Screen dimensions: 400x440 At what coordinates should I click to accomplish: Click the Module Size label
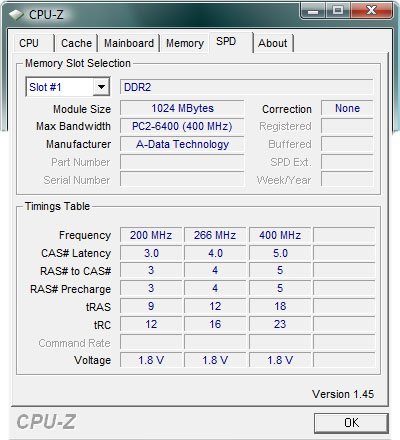82,109
